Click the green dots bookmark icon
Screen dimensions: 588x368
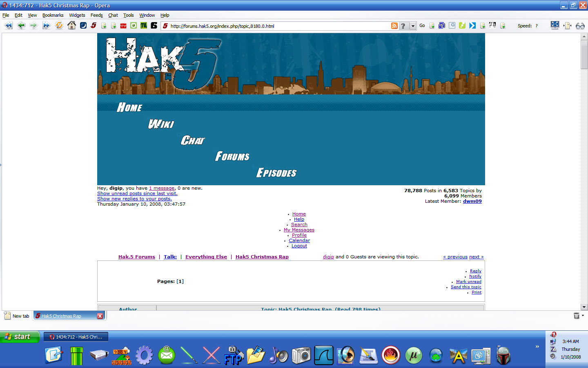462,25
